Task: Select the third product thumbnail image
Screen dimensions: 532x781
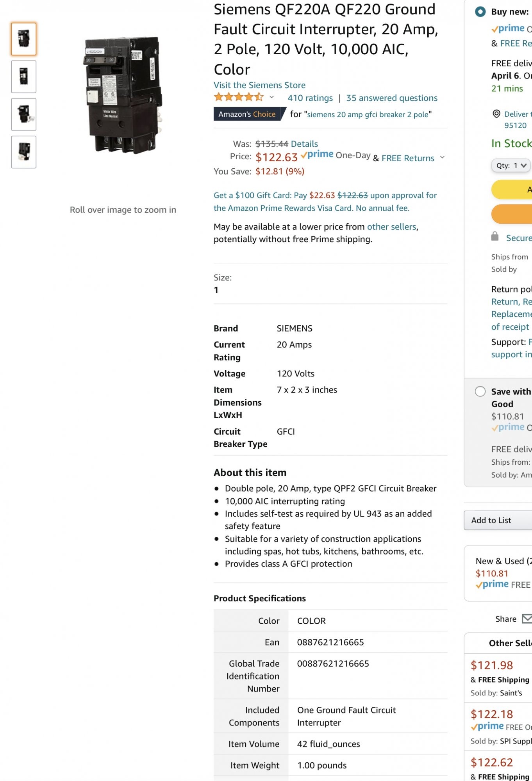Action: point(24,114)
